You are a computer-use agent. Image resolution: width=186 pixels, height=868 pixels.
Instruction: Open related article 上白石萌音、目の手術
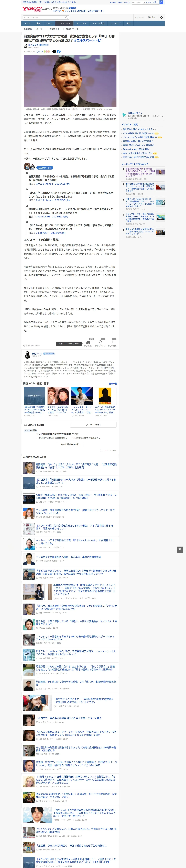click(69, 718)
